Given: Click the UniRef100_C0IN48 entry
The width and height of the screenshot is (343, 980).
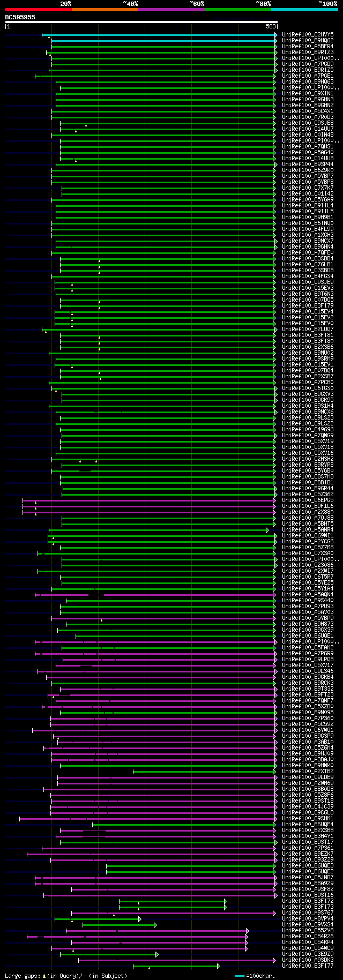Looking at the screenshot, I should tap(308, 135).
